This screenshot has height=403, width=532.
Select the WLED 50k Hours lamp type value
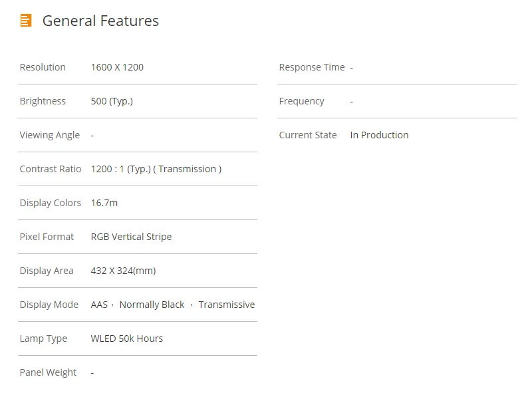pyautogui.click(x=126, y=338)
